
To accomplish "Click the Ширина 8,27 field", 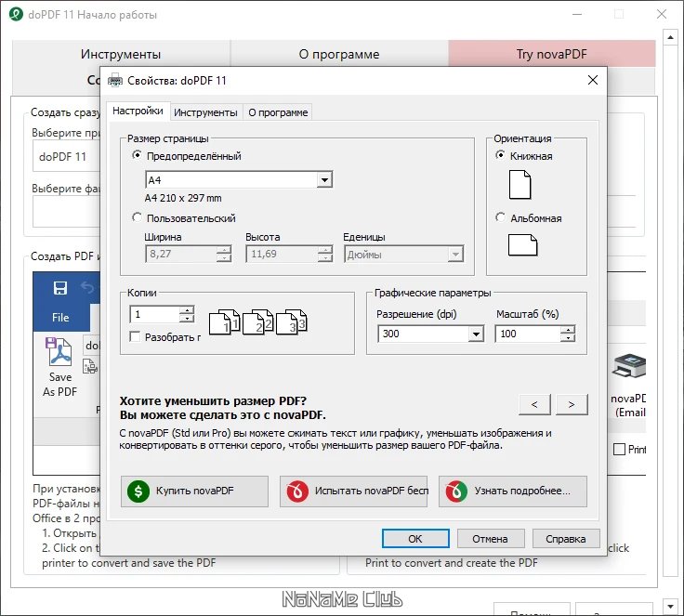I will point(181,254).
